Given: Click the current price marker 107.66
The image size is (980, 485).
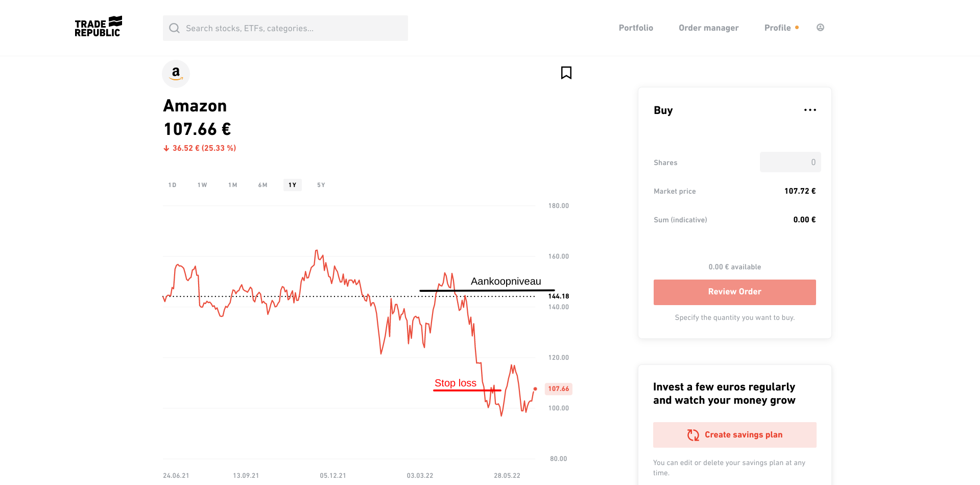Looking at the screenshot, I should pyautogui.click(x=558, y=388).
